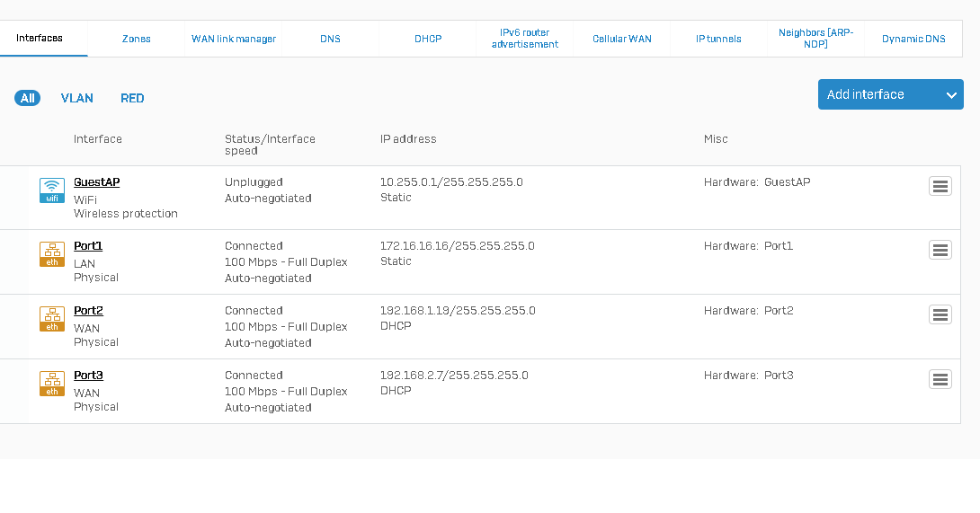The height and width of the screenshot is (513, 980).
Task: Switch to the Zones tab
Action: point(137,39)
